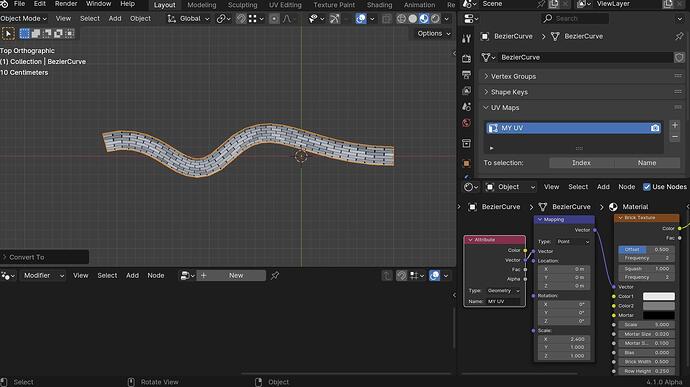Switch to the UV Editing workspace tab

[285, 5]
